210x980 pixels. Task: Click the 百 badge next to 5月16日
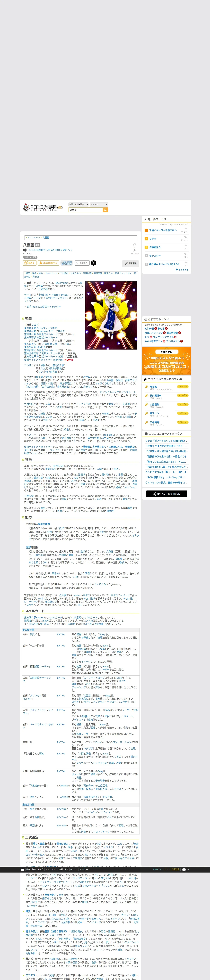pos(156,328)
